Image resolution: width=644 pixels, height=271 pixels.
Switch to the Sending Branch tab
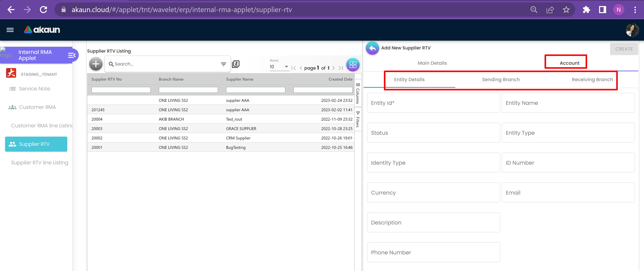tap(500, 80)
